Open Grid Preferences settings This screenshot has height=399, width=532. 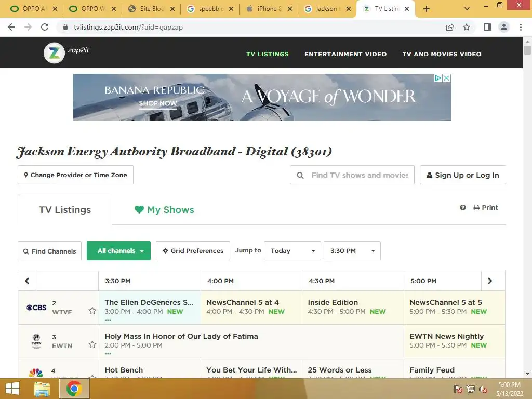193,251
